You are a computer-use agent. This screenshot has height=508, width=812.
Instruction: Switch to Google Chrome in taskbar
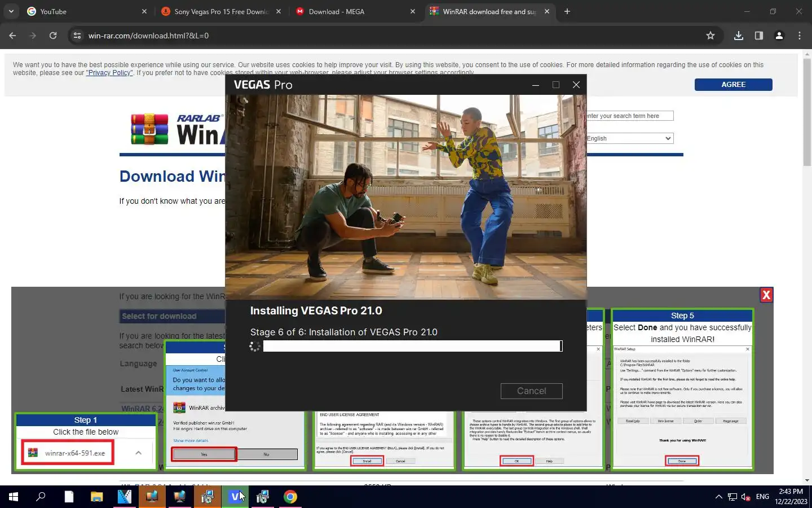tap(290, 497)
